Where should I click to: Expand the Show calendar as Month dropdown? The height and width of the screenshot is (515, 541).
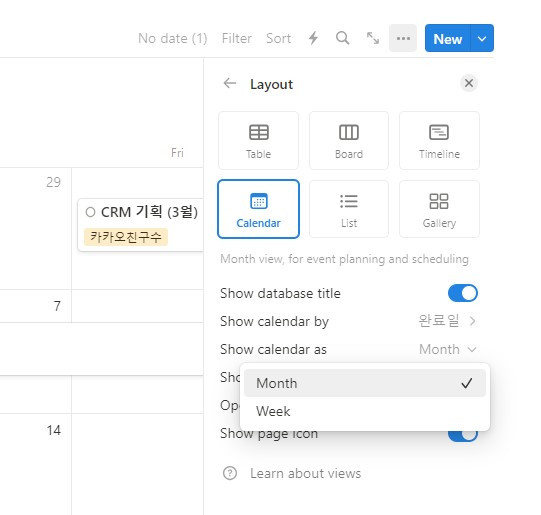point(448,349)
